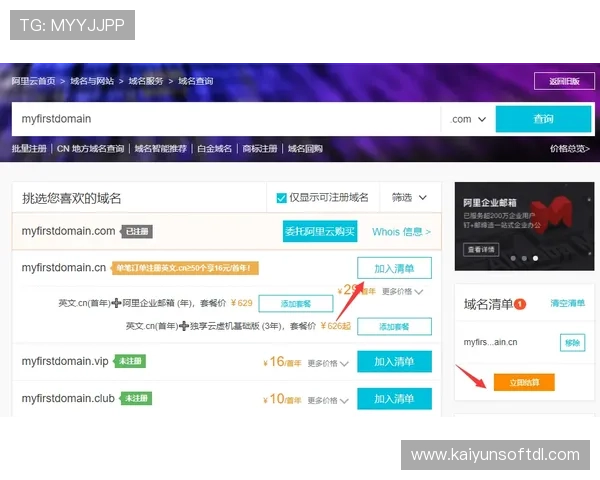Click the 已注册 tag beside myfirstdomain.com
This screenshot has height=480, width=600.
click(x=137, y=232)
